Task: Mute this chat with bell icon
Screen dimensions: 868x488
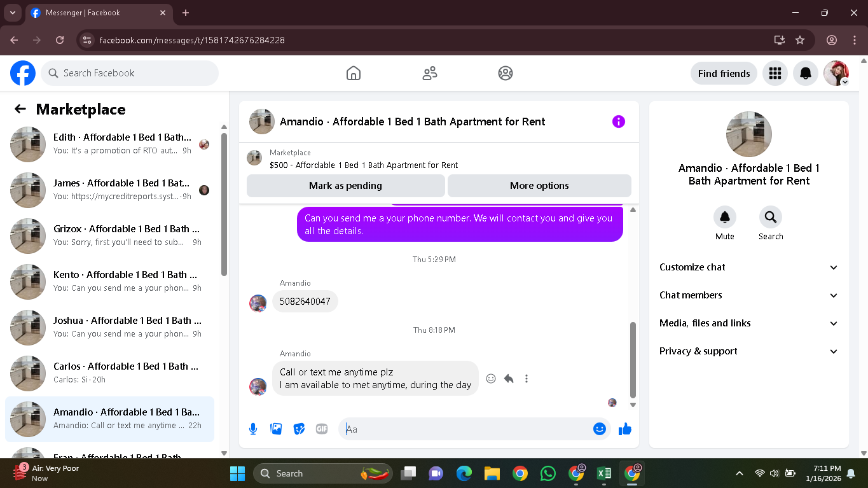Action: pyautogui.click(x=725, y=218)
